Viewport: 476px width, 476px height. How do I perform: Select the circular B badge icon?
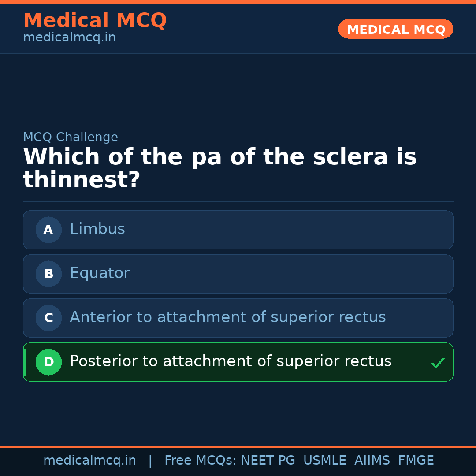tap(48, 274)
